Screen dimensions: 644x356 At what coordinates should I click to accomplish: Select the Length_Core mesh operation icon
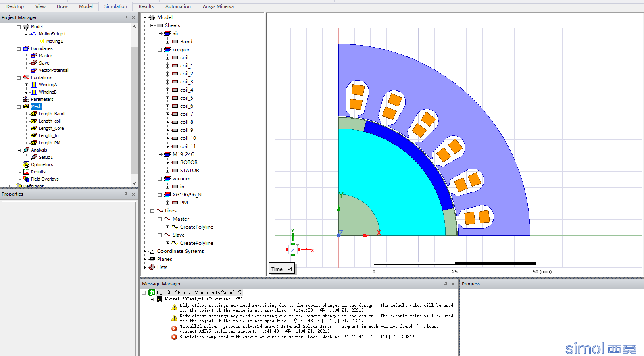[x=34, y=128]
